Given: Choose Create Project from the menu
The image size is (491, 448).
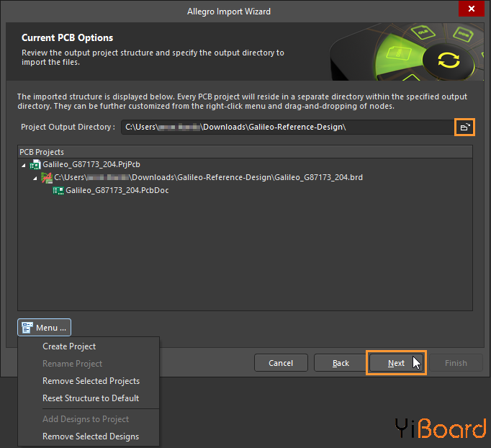Looking at the screenshot, I should tap(89, 346).
